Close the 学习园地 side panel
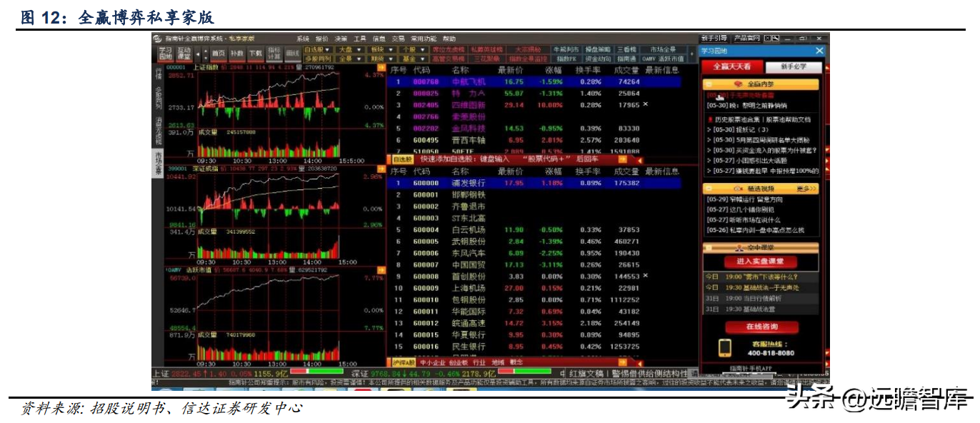This screenshot has width=980, height=423. [x=819, y=51]
